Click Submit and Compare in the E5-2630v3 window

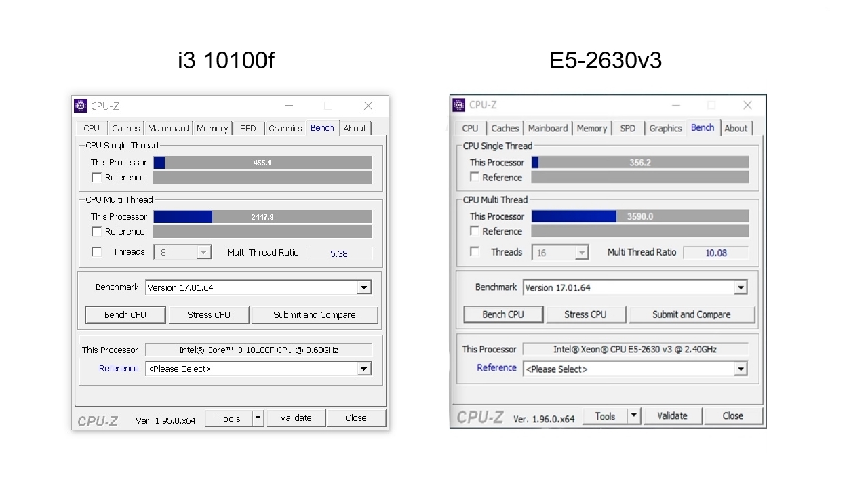point(692,314)
